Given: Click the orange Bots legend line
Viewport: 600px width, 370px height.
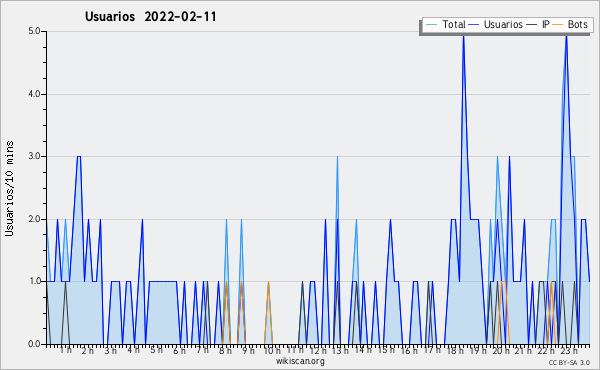Looking at the screenshot, I should [558, 24].
